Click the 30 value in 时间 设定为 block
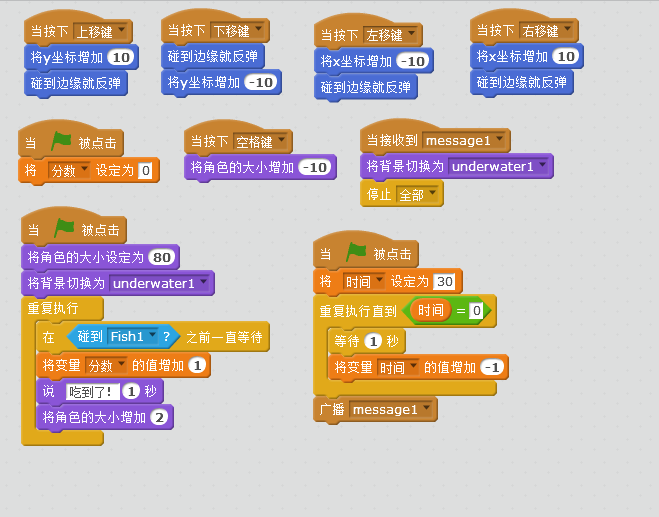This screenshot has height=517, width=659. [x=444, y=281]
